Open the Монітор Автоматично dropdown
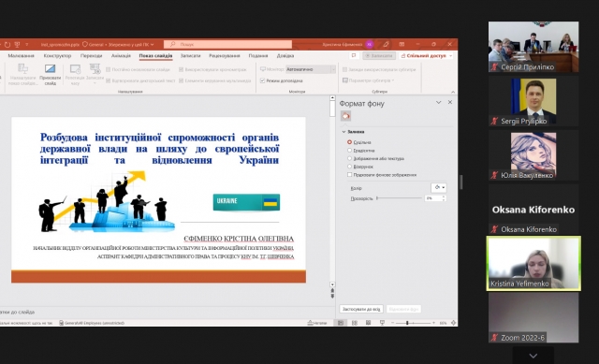Screen dimensions: 599x364 pos(311,69)
